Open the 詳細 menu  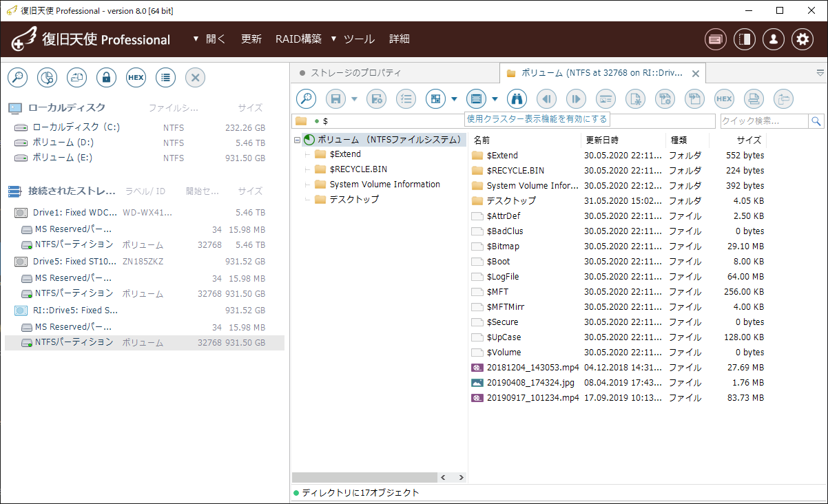coord(400,39)
